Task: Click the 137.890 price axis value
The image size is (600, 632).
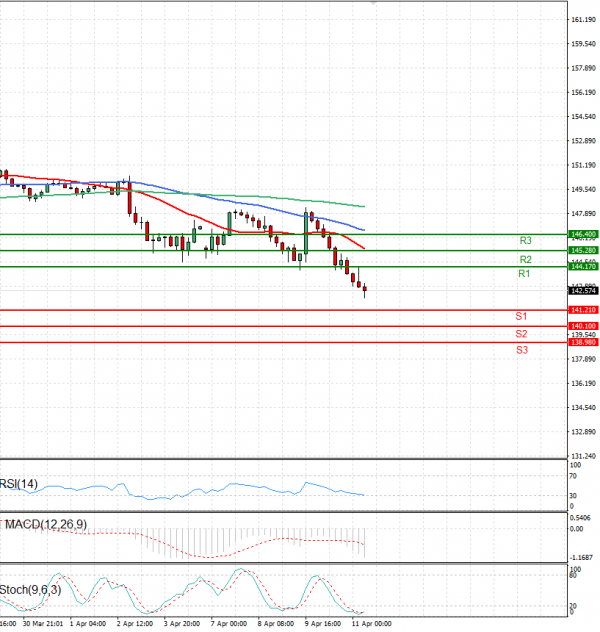Action: click(x=583, y=359)
